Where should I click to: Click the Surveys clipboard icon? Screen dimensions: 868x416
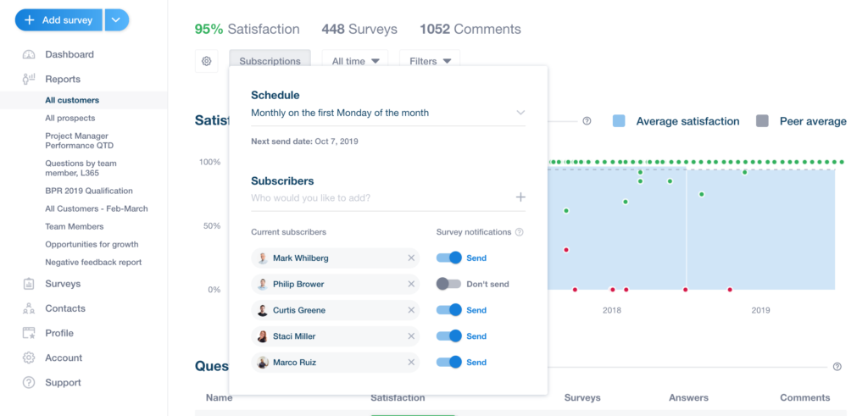click(x=29, y=284)
